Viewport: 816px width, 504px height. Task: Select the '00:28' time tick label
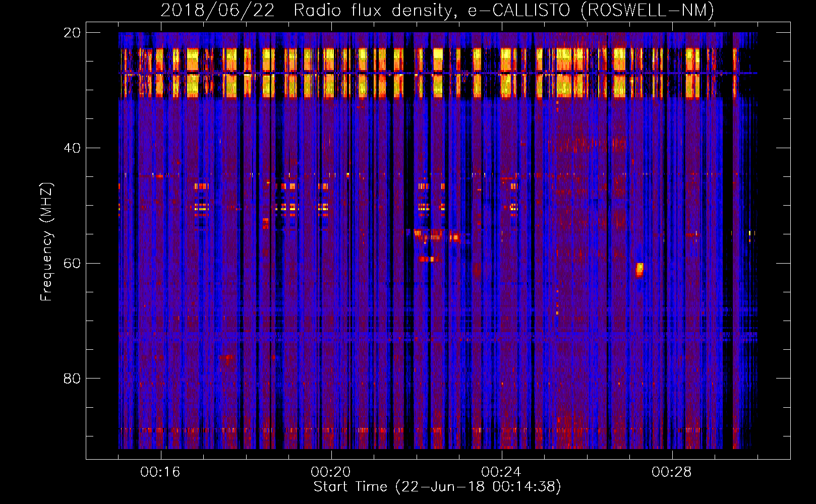coord(672,472)
